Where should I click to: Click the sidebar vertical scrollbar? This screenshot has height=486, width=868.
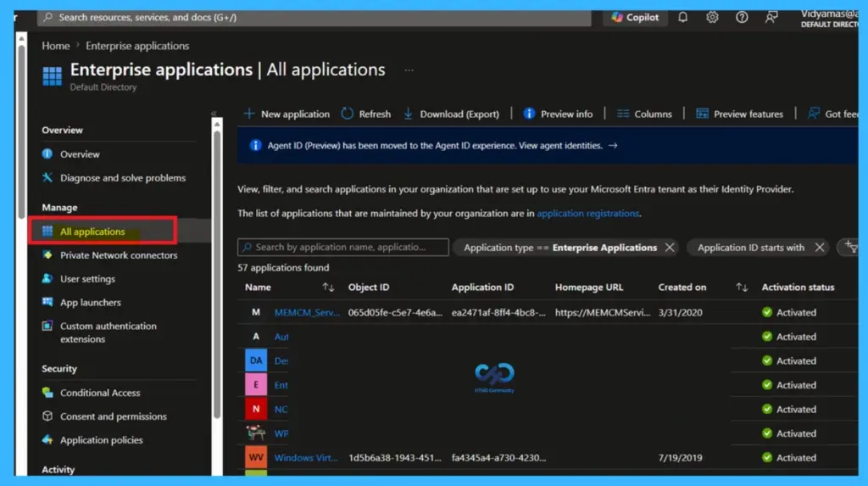[217, 274]
